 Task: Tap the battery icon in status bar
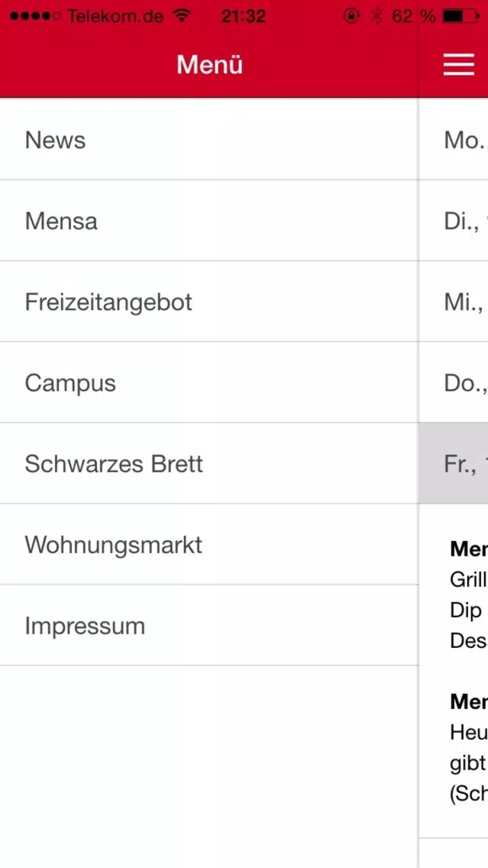pyautogui.click(x=461, y=17)
